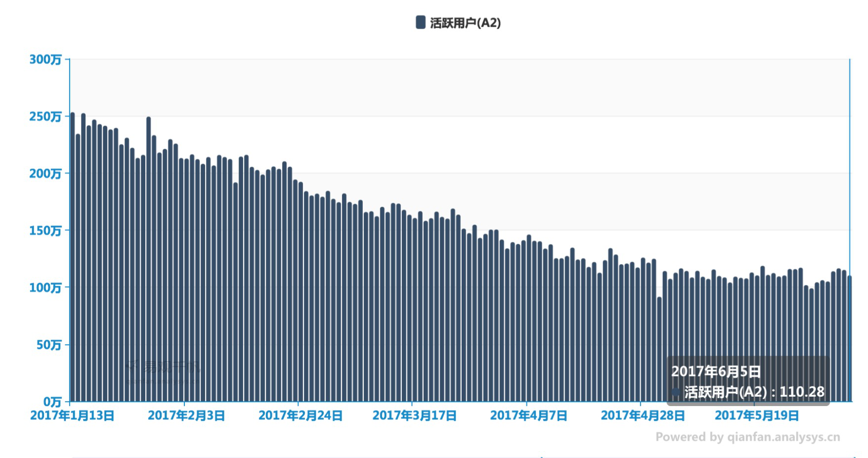Click the legend color swatch for 活跃用户(A2)
Viewport: 868px width, 458px height.
pos(420,22)
